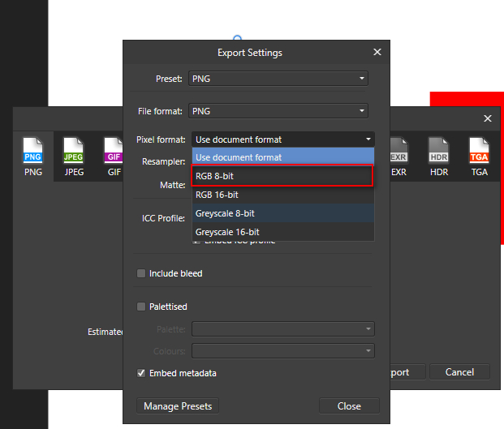The height and width of the screenshot is (429, 504).
Task: Choose RGB 8-bit pixel format
Action: pos(282,176)
